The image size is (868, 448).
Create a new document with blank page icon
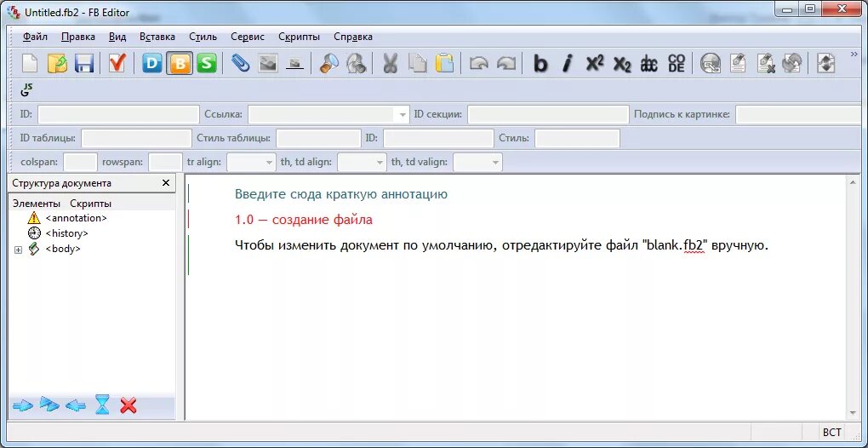[29, 63]
